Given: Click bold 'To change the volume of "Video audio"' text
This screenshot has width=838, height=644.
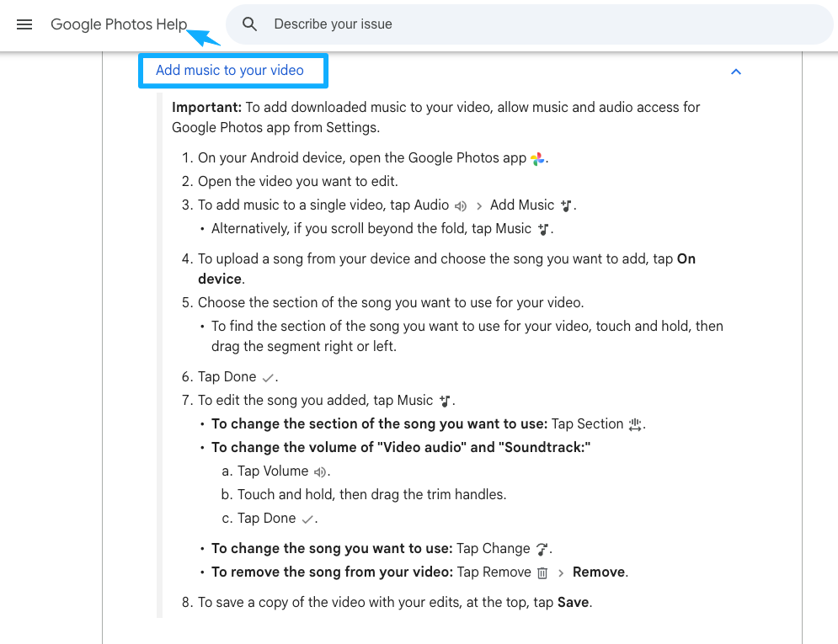Looking at the screenshot, I should point(401,448).
